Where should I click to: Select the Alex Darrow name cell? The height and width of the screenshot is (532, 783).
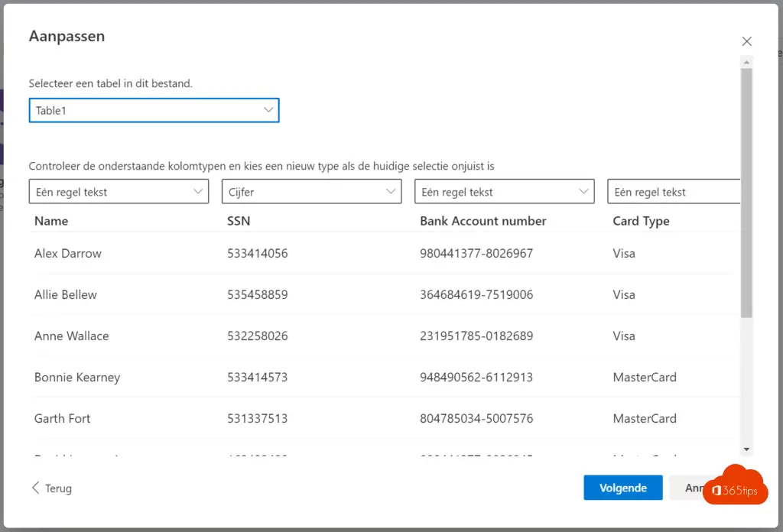[x=68, y=254]
